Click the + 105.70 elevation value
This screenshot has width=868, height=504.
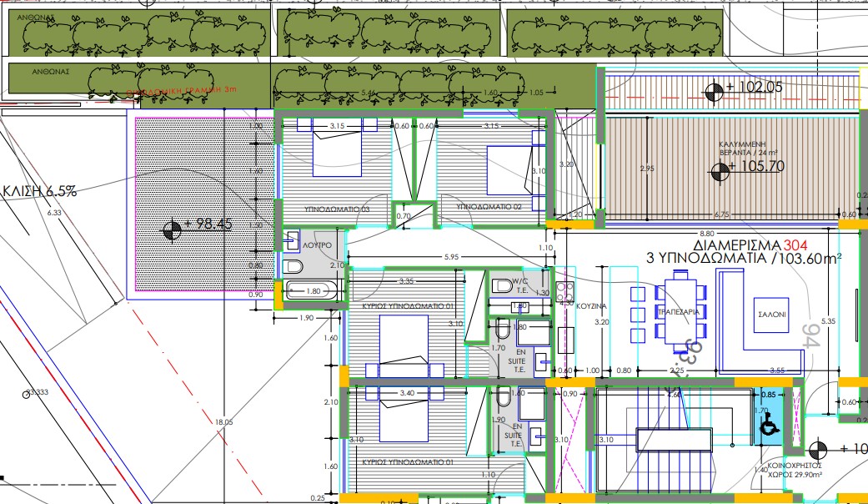(757, 166)
